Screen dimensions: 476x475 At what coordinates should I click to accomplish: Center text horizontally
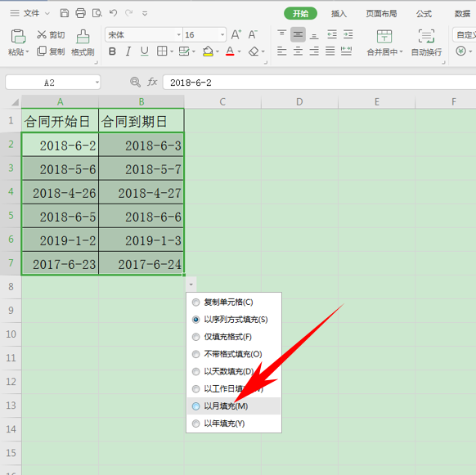pos(298,51)
